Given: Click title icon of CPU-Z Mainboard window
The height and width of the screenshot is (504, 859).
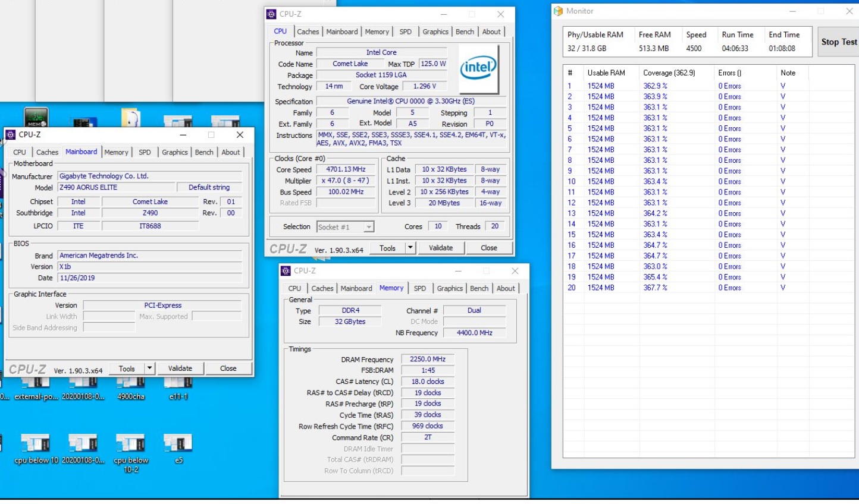Looking at the screenshot, I should [11, 135].
